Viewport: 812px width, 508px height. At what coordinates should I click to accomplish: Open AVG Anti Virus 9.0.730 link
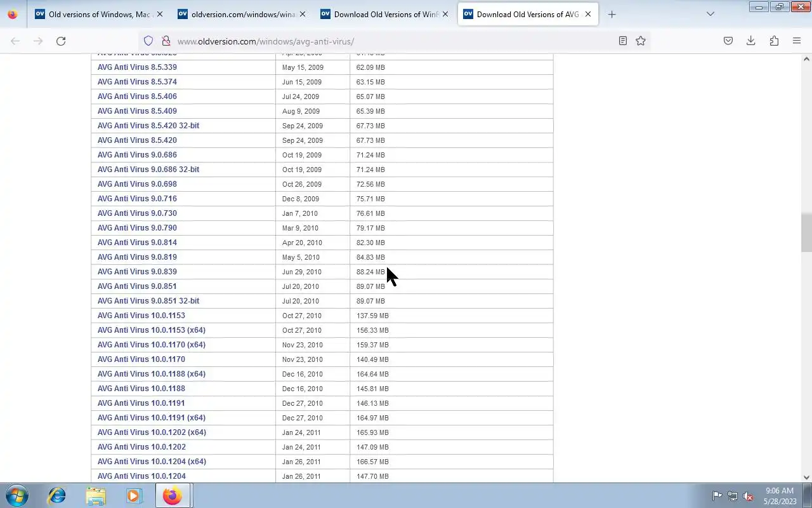137,213
